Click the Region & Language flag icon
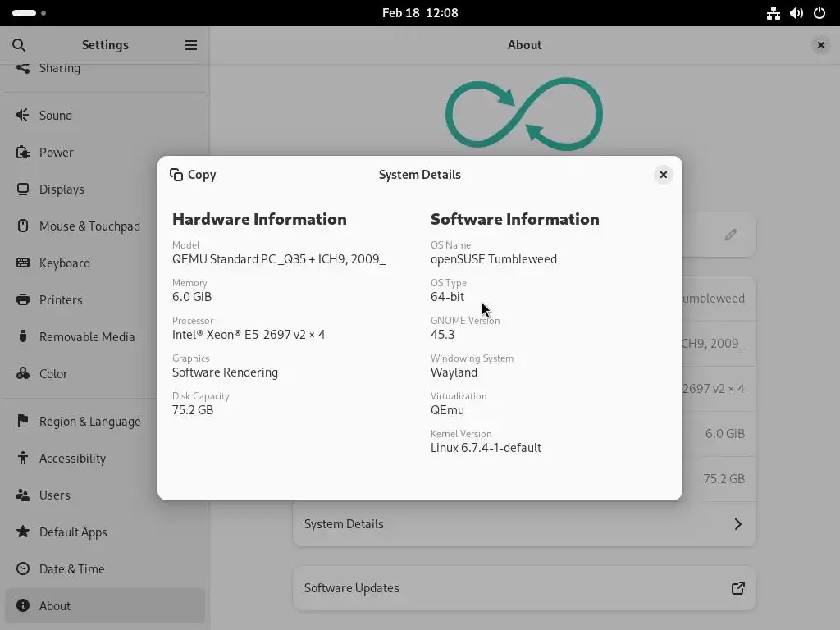 point(22,421)
